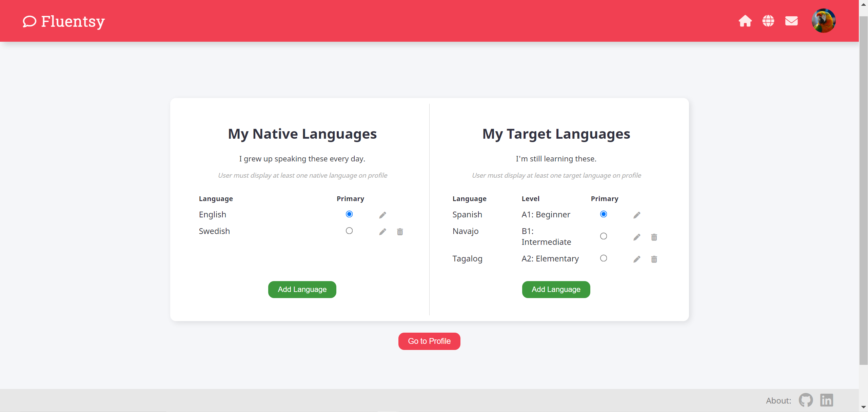Edit the Spanish target language entry
Screen dimensions: 868x412
click(x=636, y=215)
